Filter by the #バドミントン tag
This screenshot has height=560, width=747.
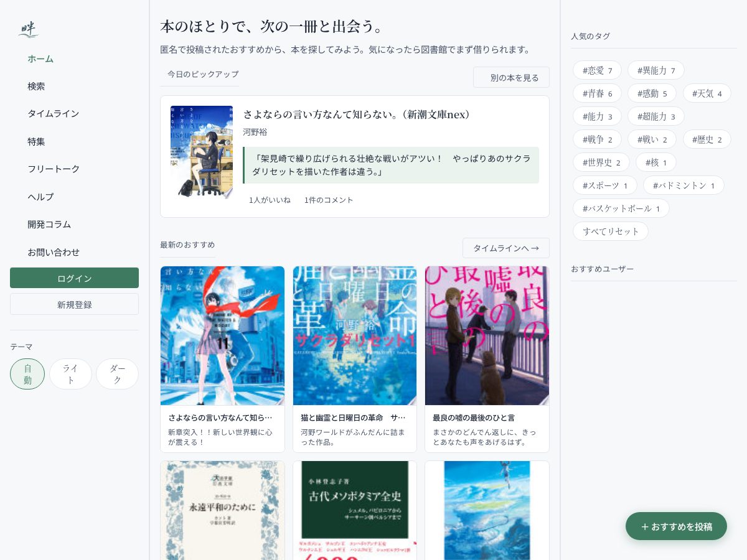pos(684,185)
